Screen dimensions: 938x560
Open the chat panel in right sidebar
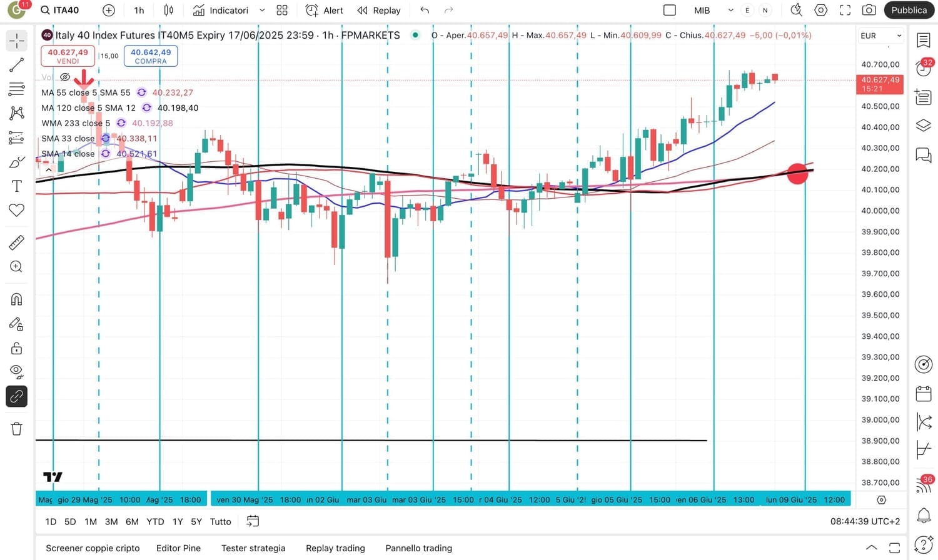924,154
